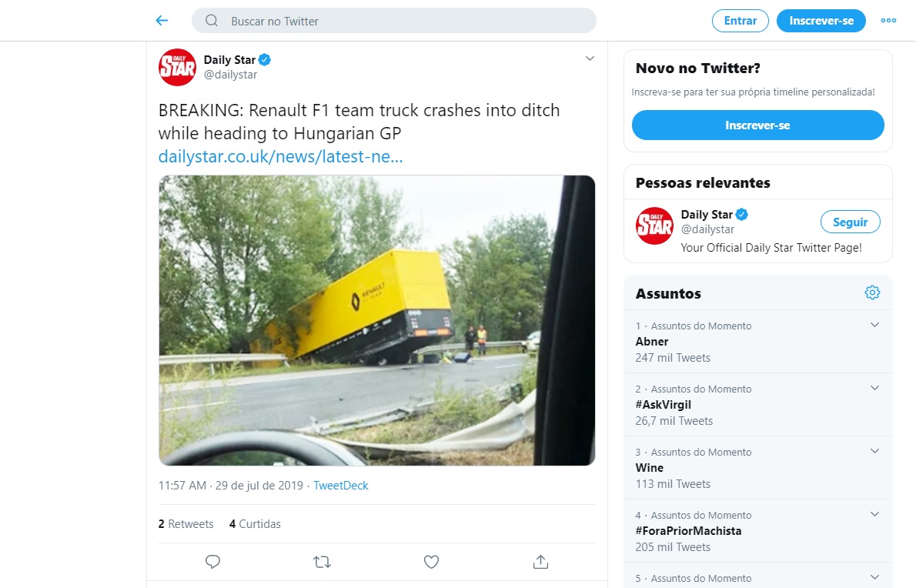Screen dimensions: 916x588
Task: Click the share tweet icon
Action: 540,562
